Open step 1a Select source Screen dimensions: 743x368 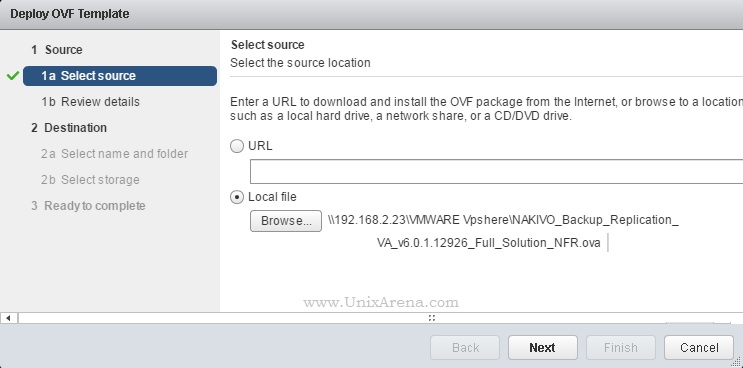(120, 76)
